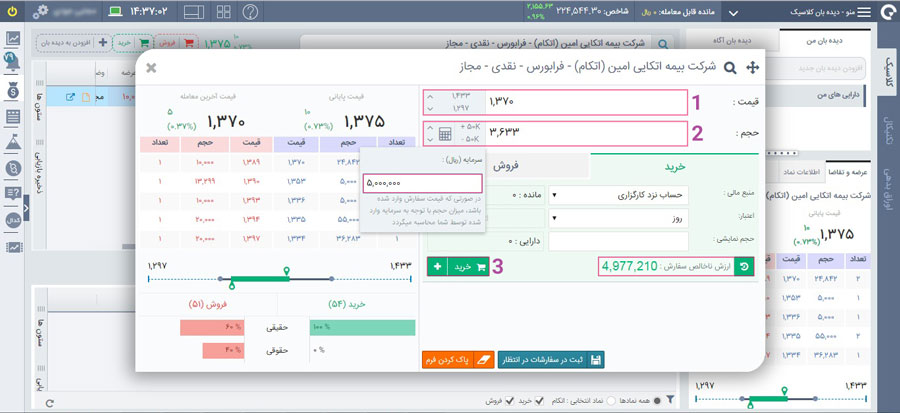The width and height of the screenshot is (900, 413).
Task: Click the search icon in background symbol bar
Action: tap(662, 44)
